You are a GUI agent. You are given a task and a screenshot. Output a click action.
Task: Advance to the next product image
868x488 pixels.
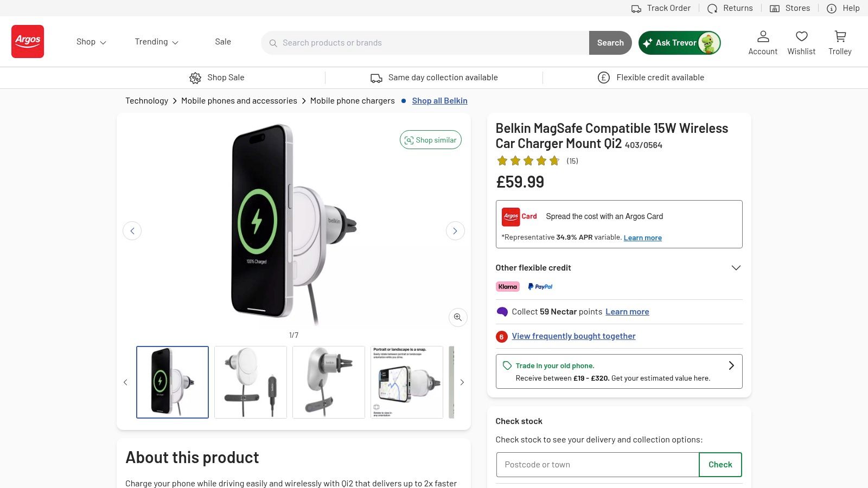[455, 230]
